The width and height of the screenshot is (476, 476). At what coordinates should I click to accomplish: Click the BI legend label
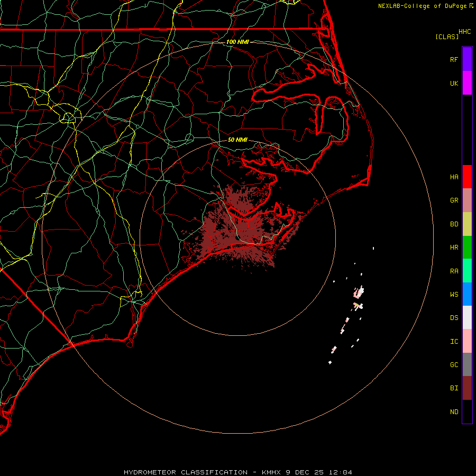pyautogui.click(x=454, y=388)
